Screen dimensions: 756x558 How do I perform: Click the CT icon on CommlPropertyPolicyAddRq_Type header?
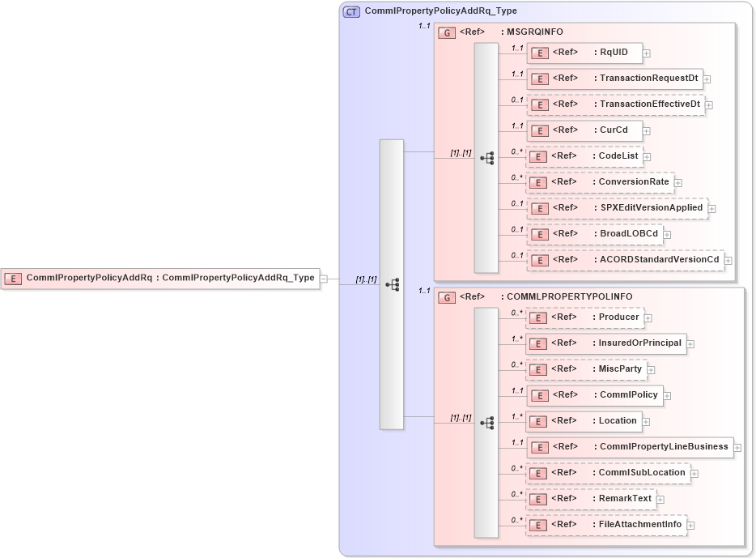[350, 11]
